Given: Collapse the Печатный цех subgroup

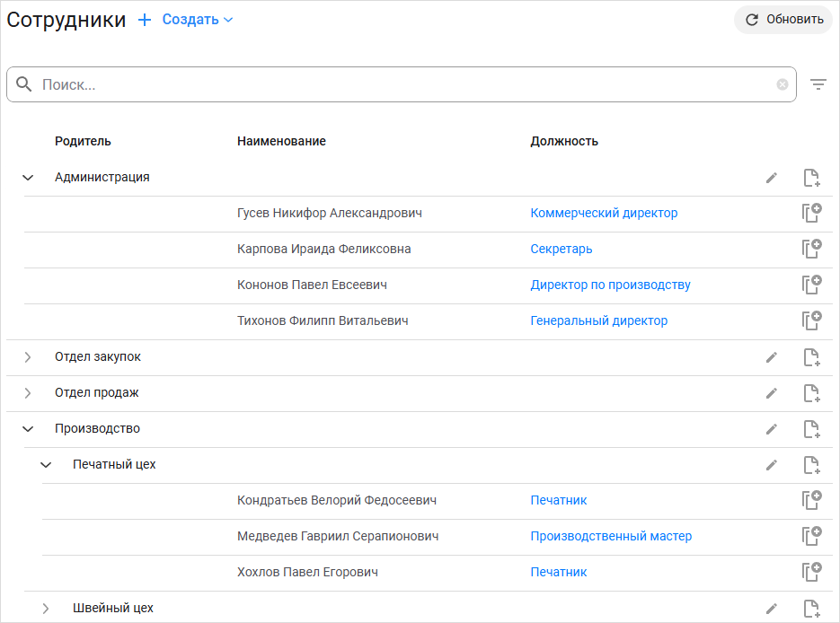Looking at the screenshot, I should [x=46, y=465].
